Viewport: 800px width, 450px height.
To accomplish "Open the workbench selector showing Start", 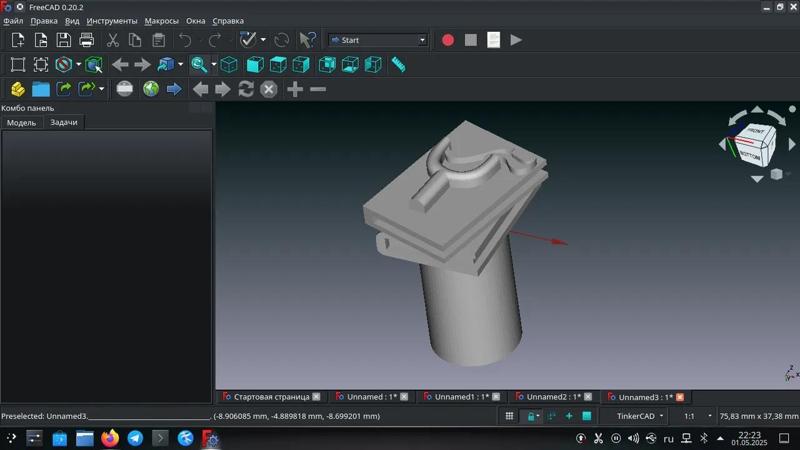I will 378,40.
